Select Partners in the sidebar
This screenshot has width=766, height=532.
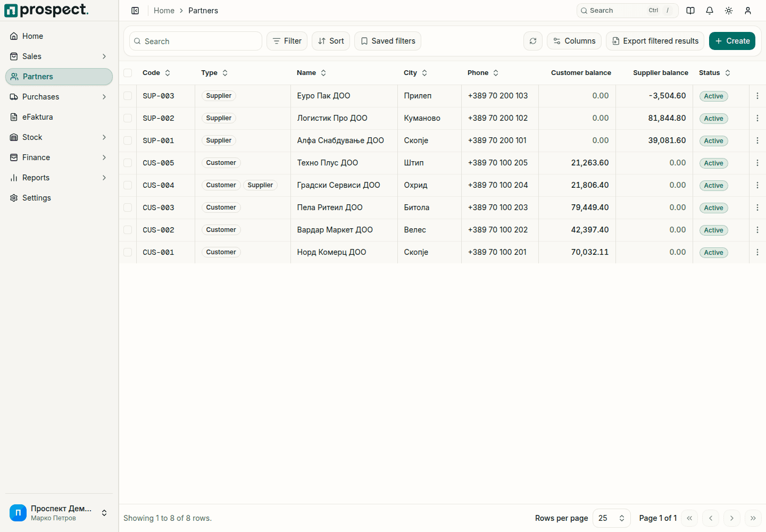click(x=59, y=77)
